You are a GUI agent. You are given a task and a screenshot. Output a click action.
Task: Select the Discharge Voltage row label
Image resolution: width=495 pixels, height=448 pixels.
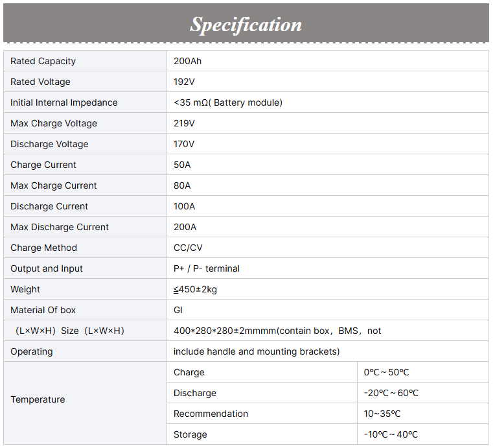pos(49,144)
